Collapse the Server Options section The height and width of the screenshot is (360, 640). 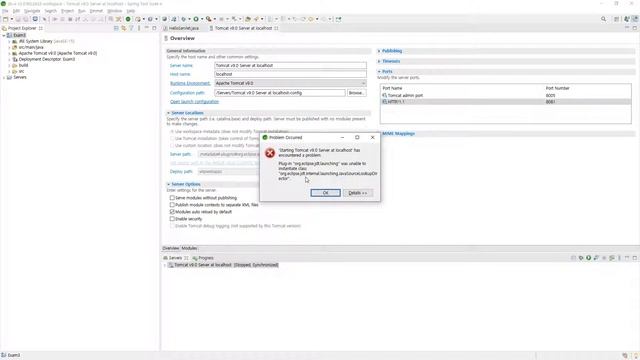[169, 184]
